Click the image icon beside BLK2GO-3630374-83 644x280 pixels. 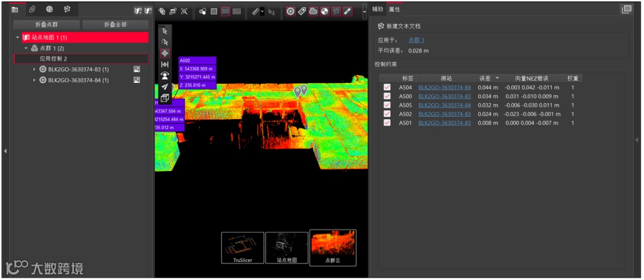(137, 69)
